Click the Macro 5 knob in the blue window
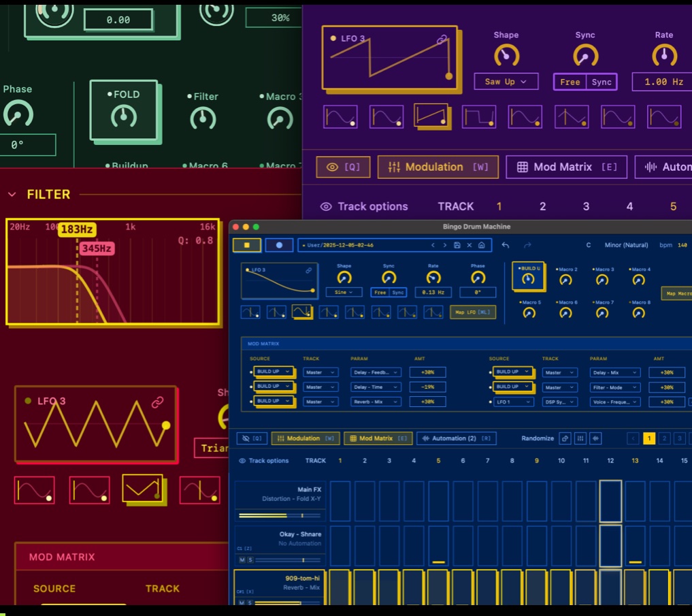This screenshot has height=616, width=692. tap(529, 313)
